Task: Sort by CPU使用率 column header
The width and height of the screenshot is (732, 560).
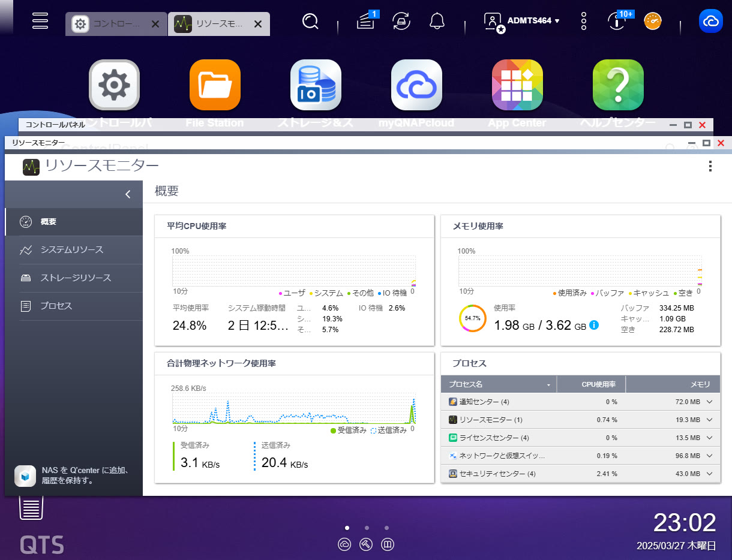Action: pos(591,384)
